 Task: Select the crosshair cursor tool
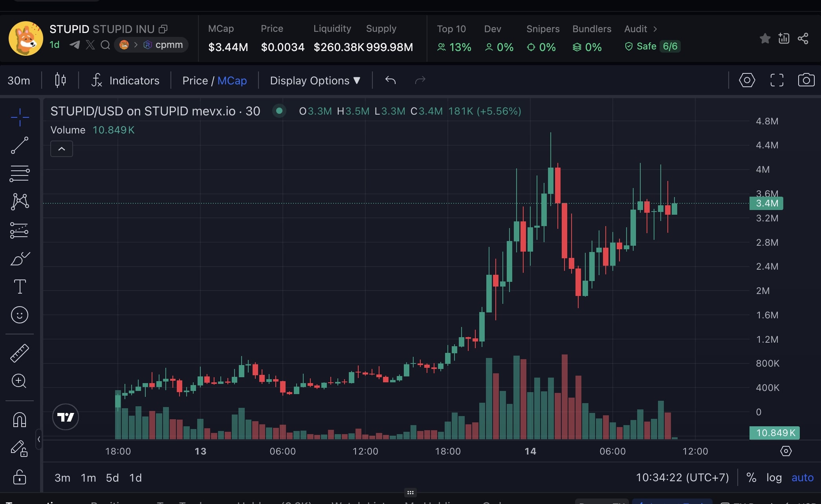coord(20,117)
